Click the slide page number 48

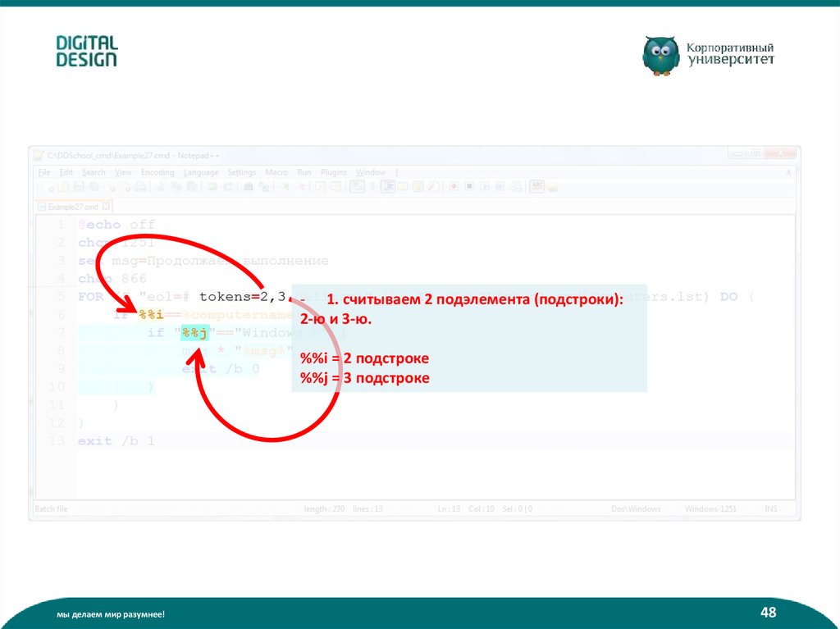(x=768, y=612)
